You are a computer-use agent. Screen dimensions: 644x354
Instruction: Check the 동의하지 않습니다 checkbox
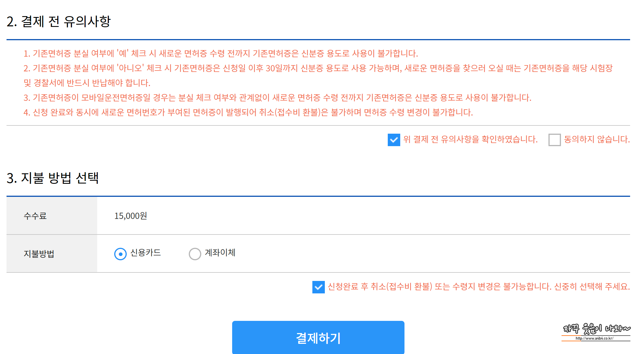tap(554, 140)
